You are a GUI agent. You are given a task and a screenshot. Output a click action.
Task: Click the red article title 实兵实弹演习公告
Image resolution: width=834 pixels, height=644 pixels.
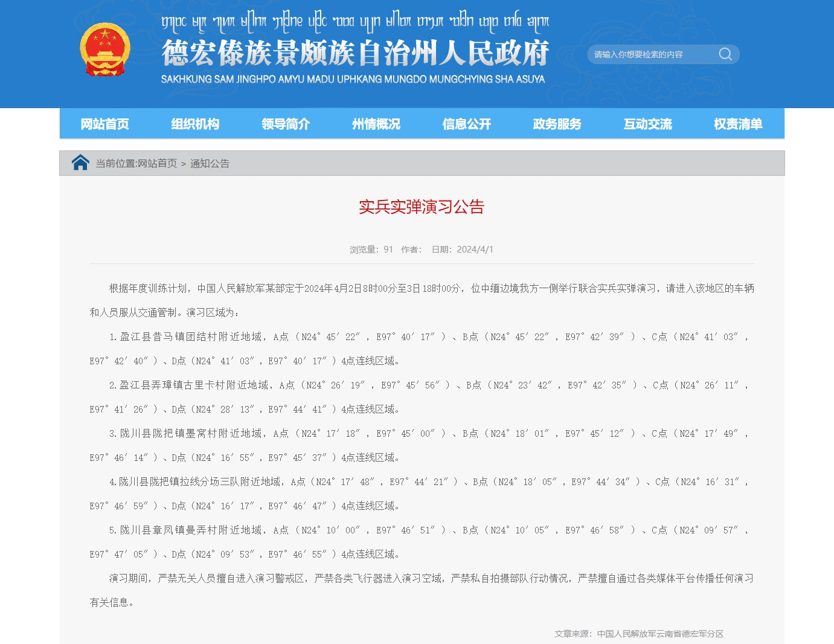(422, 207)
